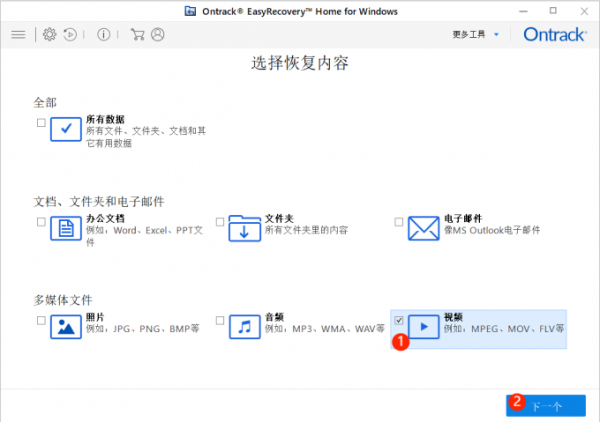Click the 音频 music note icon
This screenshot has height=422, width=600.
pyautogui.click(x=245, y=327)
